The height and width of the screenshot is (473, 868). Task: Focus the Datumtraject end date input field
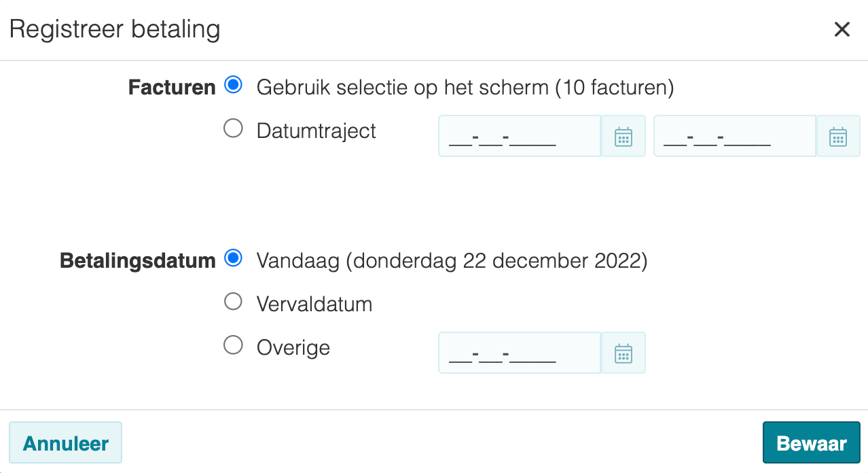point(735,137)
